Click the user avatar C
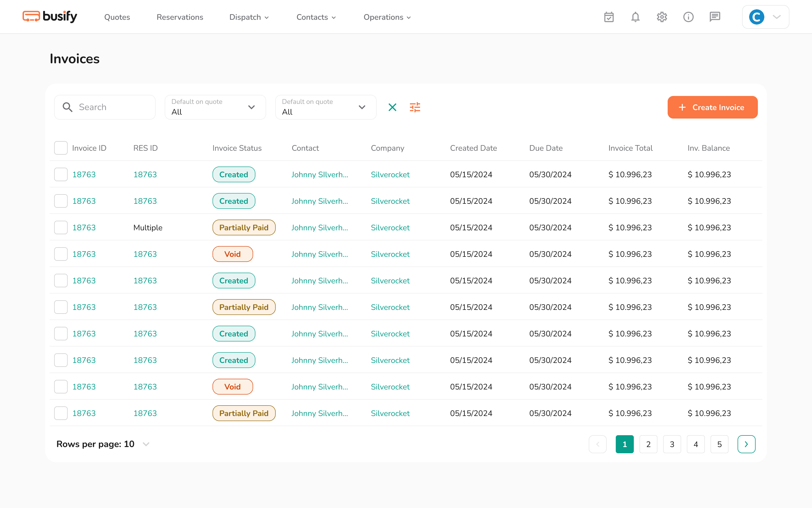 [x=756, y=17]
